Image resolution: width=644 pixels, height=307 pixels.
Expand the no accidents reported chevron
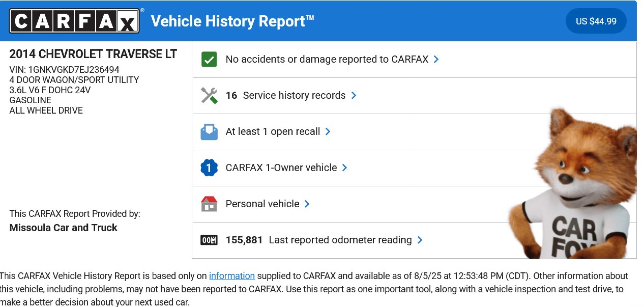pos(436,59)
